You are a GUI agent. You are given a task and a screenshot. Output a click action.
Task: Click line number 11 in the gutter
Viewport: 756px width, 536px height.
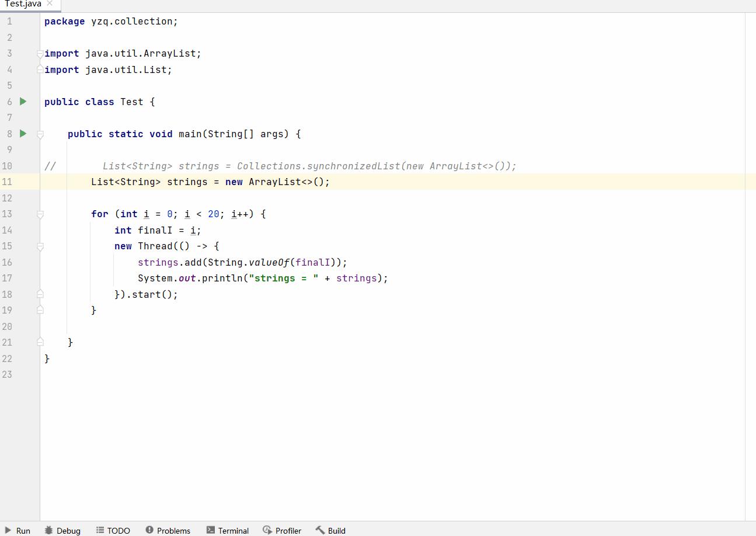click(6, 182)
